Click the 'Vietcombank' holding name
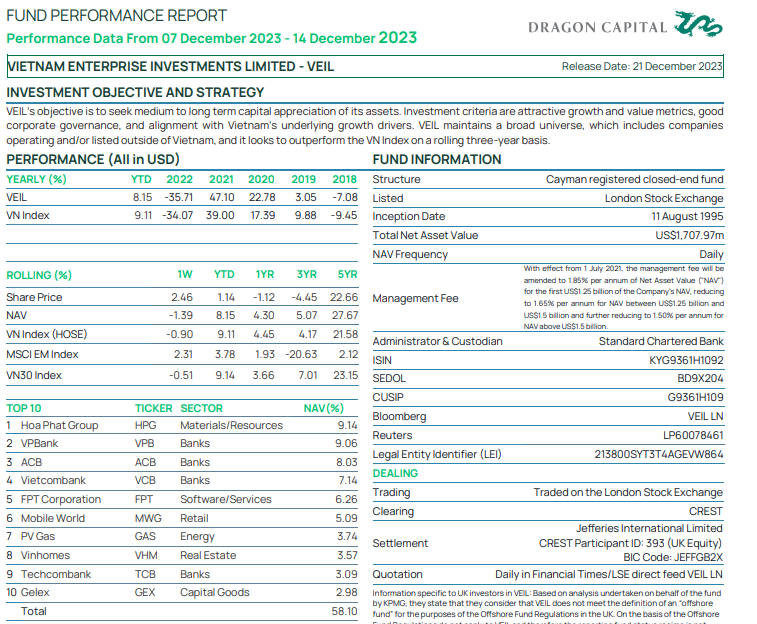Screen dimensions: 757x624 53,481
